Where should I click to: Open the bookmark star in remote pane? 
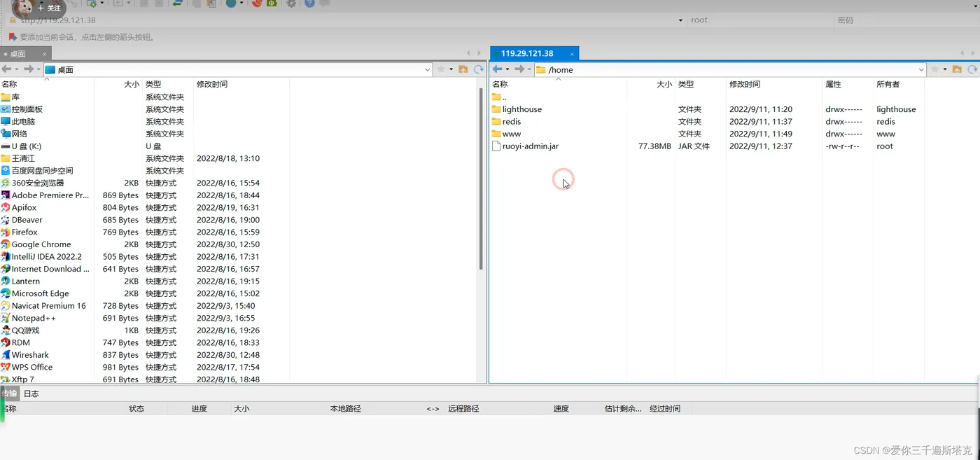click(x=934, y=69)
